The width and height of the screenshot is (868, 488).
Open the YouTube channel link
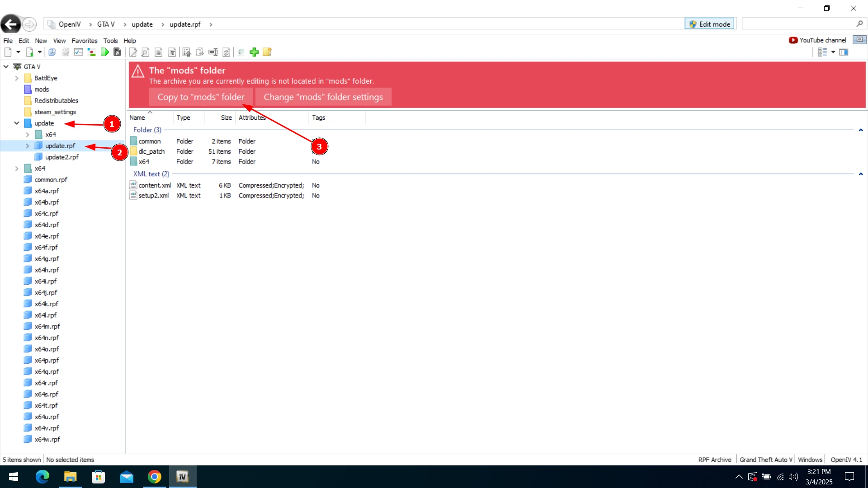pyautogui.click(x=817, y=40)
